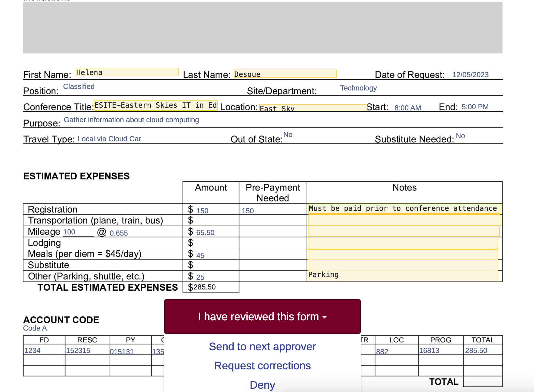This screenshot has width=534, height=392.
Task: Select the date '12/05/2023'
Action: [x=470, y=75]
